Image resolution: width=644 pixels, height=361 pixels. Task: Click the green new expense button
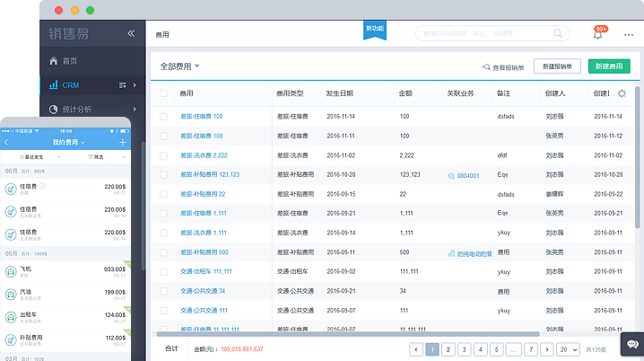pyautogui.click(x=609, y=66)
